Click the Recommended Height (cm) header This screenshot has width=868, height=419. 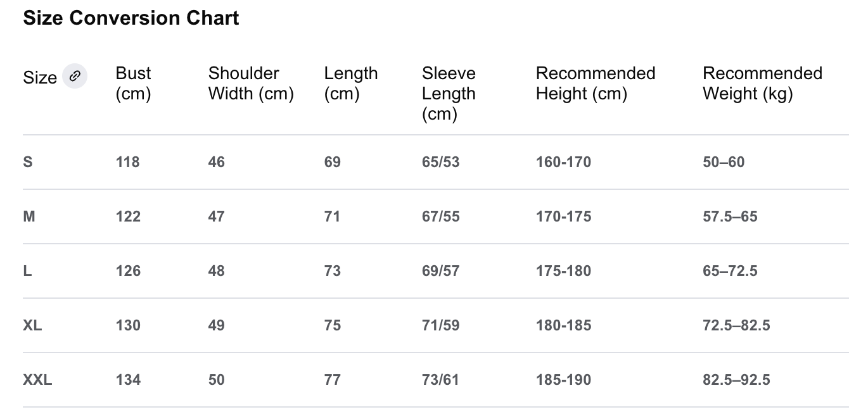click(x=595, y=84)
